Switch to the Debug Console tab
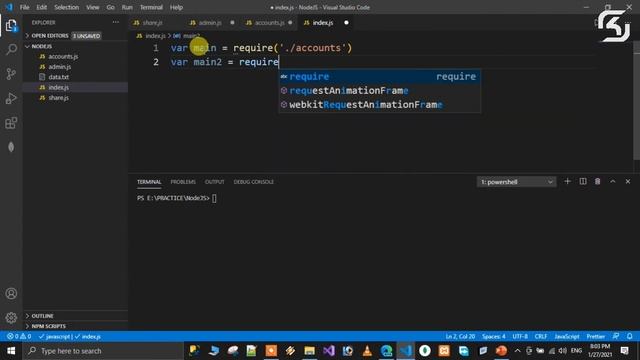 tap(253, 182)
